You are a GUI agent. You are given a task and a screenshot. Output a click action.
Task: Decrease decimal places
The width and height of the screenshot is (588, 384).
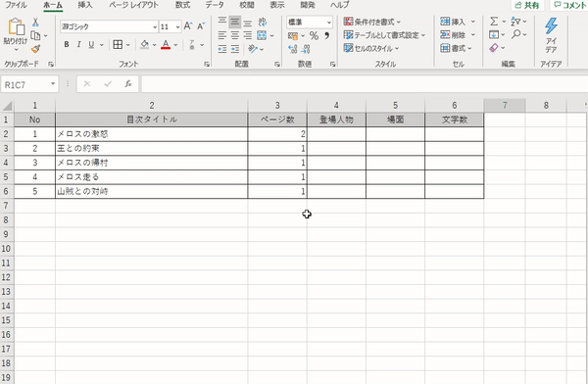tap(306, 49)
